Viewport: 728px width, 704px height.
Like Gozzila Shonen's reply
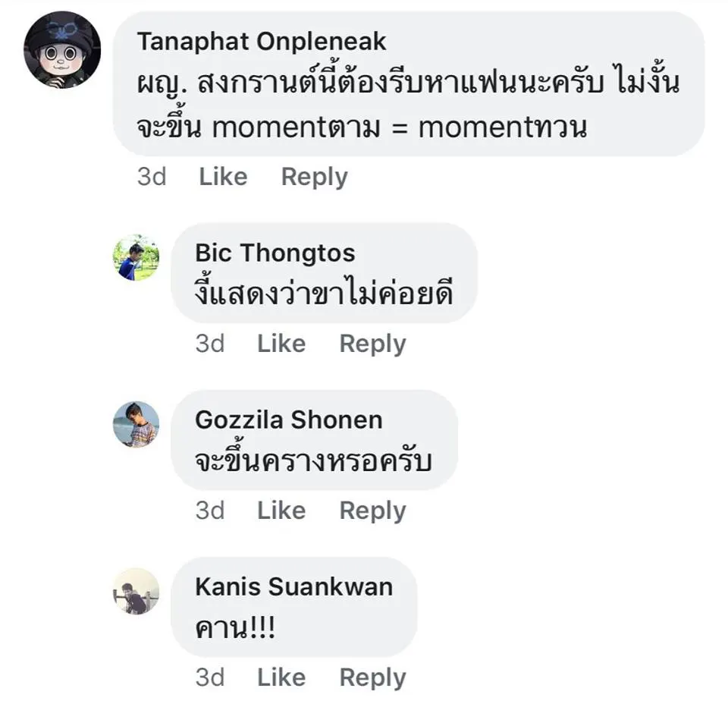point(281,511)
